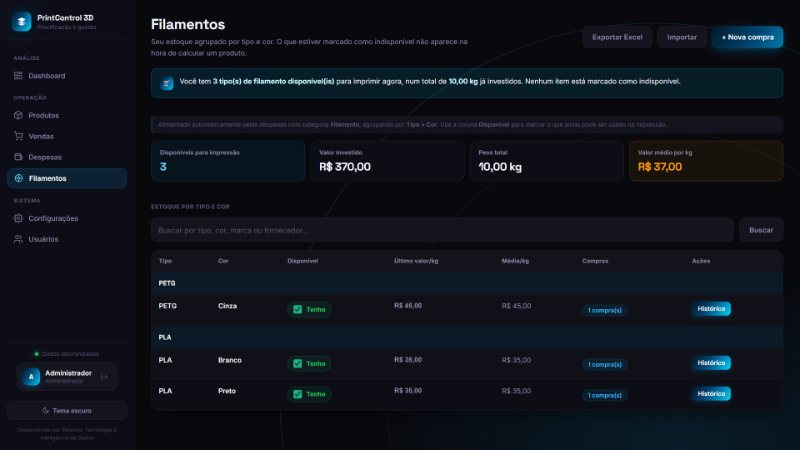
Task: Click the Administrador avatar icon
Action: tap(31, 377)
